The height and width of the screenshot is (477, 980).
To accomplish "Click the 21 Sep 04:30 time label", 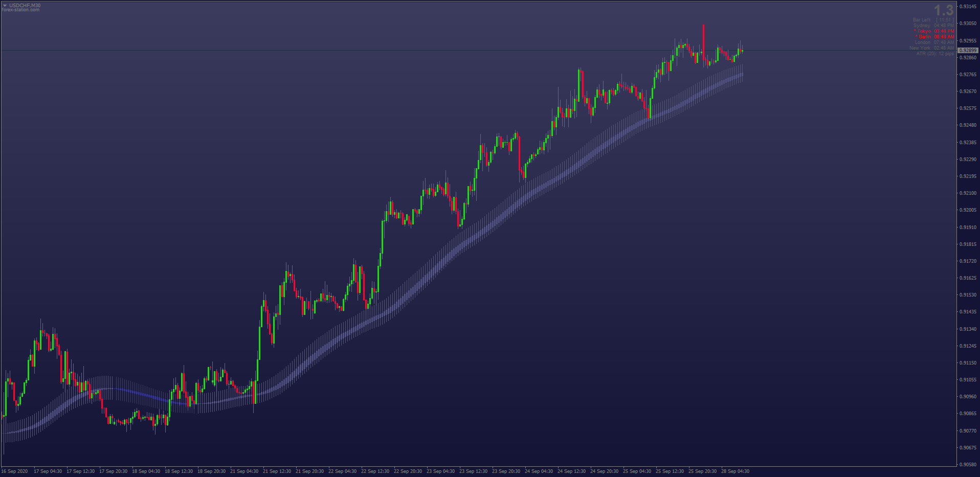I will tap(244, 471).
